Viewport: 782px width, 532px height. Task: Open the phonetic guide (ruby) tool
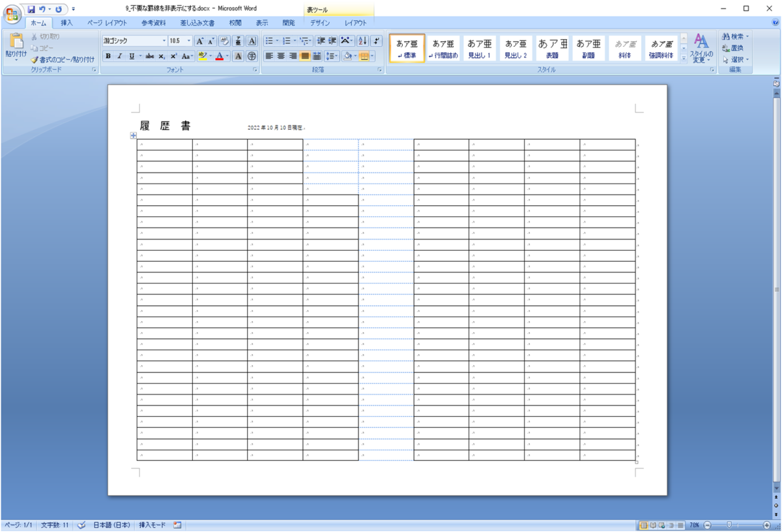coord(239,40)
